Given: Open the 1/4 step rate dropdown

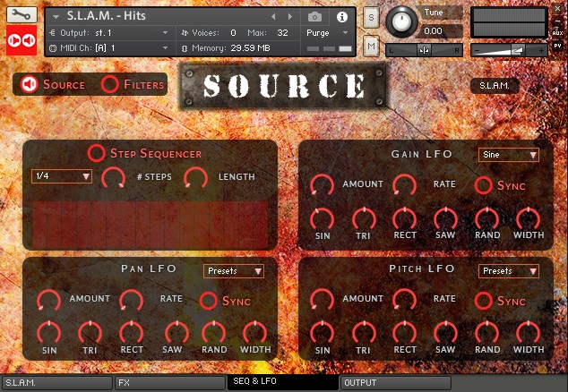Looking at the screenshot, I should [x=62, y=176].
